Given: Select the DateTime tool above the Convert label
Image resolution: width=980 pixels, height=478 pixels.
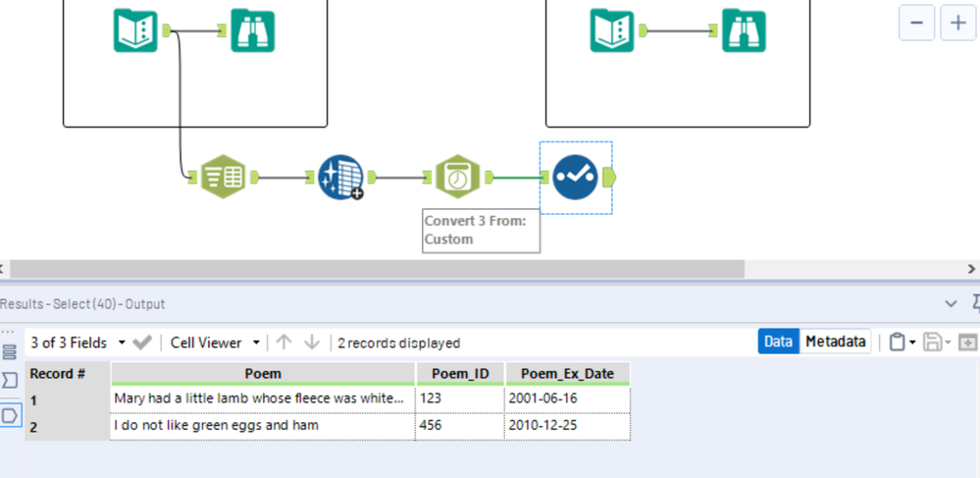Looking at the screenshot, I should pyautogui.click(x=455, y=178).
